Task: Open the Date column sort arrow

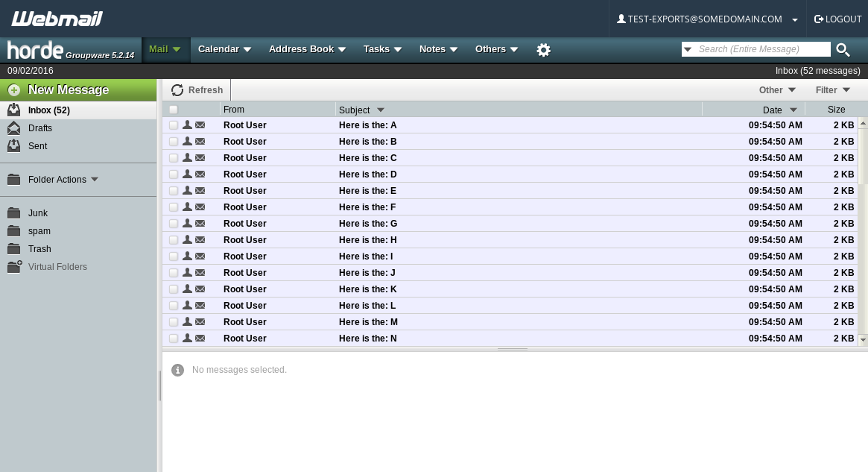Action: point(793,110)
